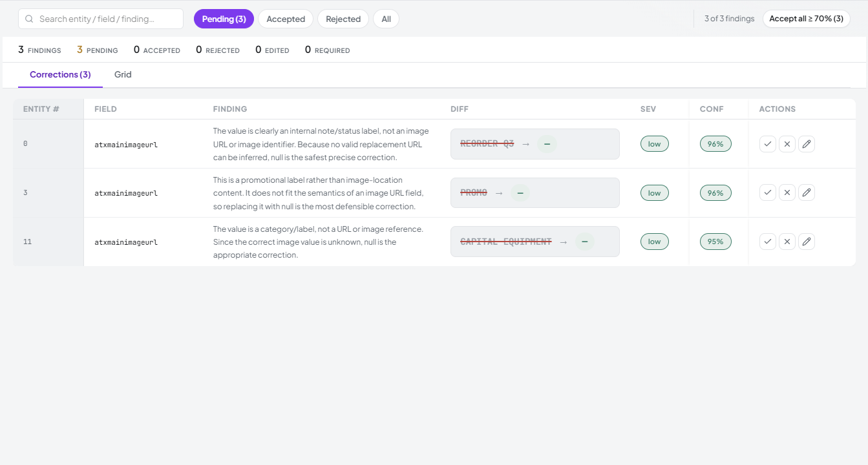Image resolution: width=868 pixels, height=465 pixels.
Task: Click the low severity badge for entity 0
Action: [x=655, y=144]
